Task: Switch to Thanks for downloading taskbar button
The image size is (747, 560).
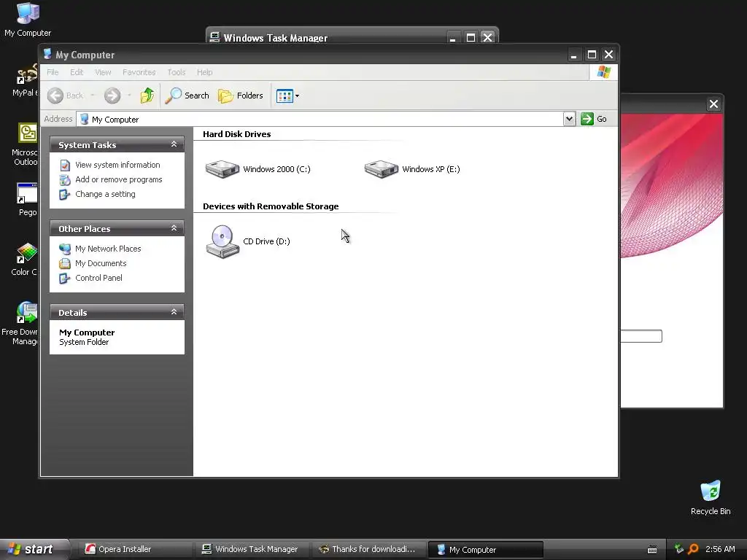Action: pyautogui.click(x=369, y=549)
